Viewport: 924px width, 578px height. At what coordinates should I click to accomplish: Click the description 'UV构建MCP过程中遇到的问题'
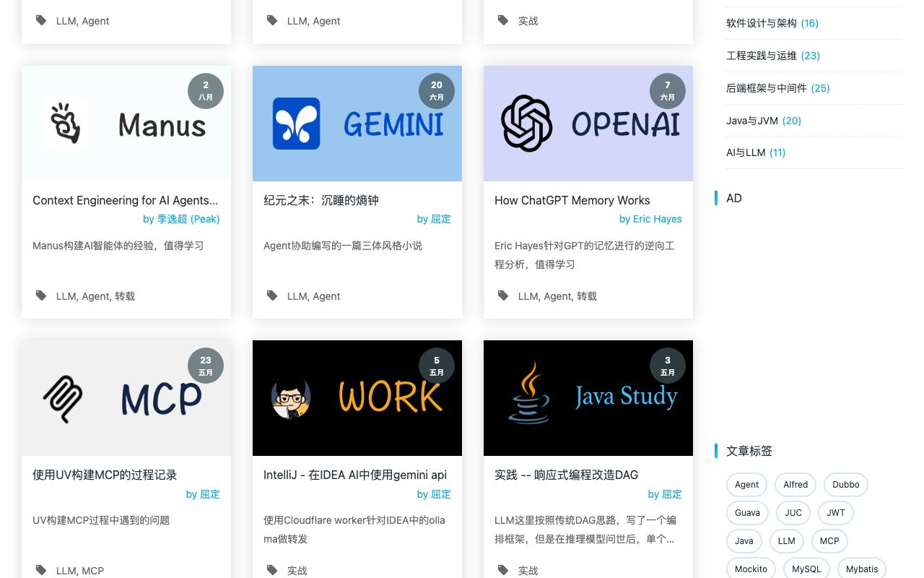pyautogui.click(x=101, y=520)
